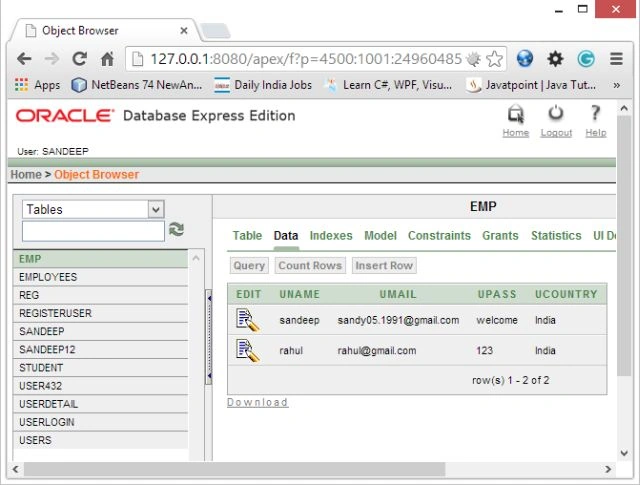The image size is (640, 485).
Task: Select the EMP table in list
Action: [100, 259]
